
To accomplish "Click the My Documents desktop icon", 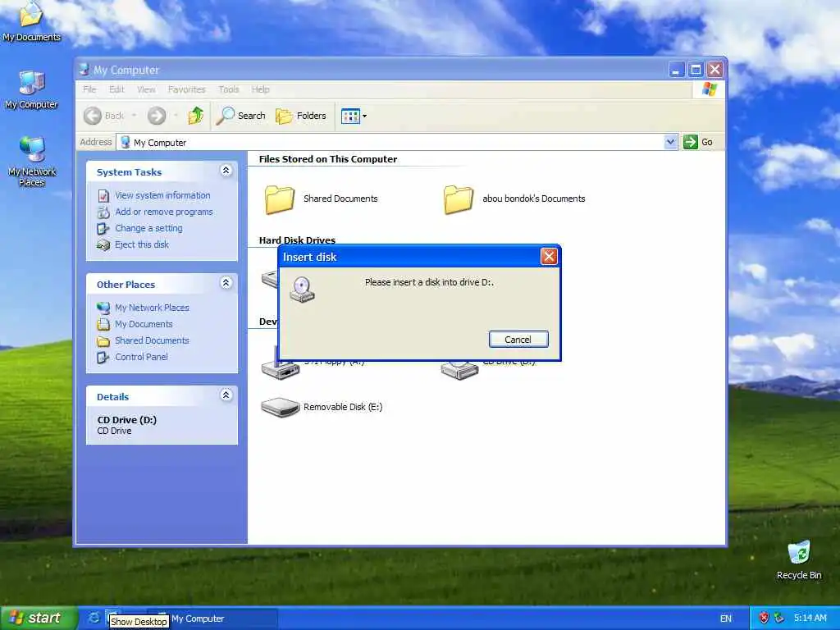I will coord(31,21).
